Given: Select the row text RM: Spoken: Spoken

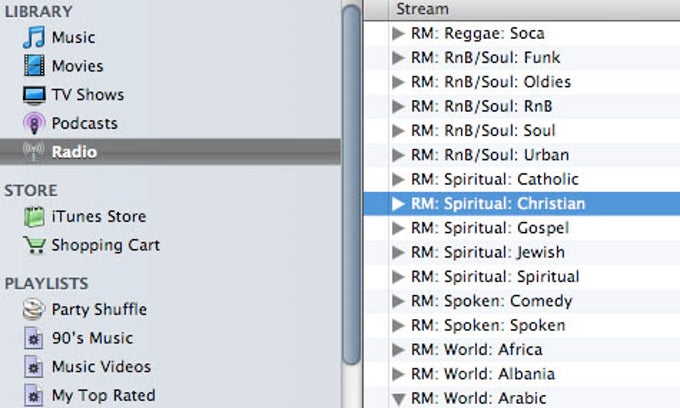Looking at the screenshot, I should (488, 325).
